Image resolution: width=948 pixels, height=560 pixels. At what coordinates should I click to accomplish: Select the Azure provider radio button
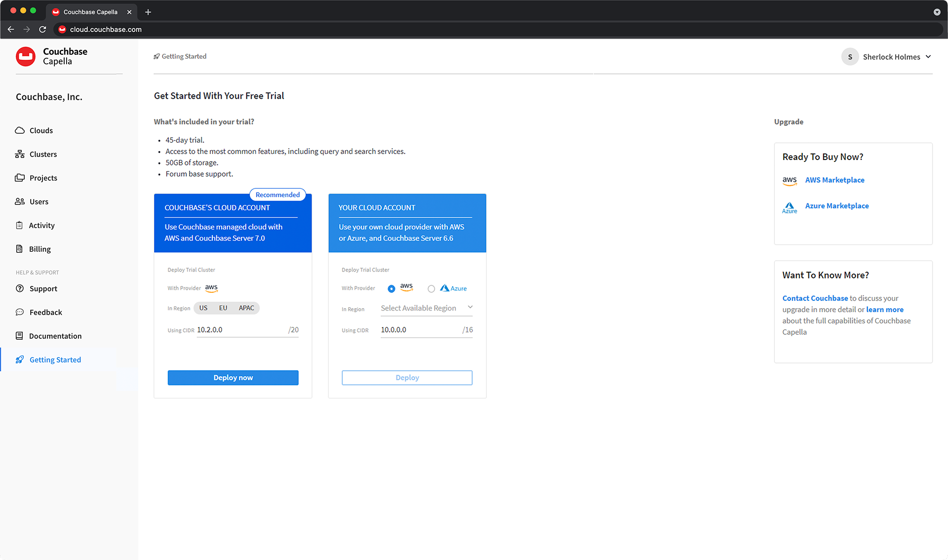(432, 289)
